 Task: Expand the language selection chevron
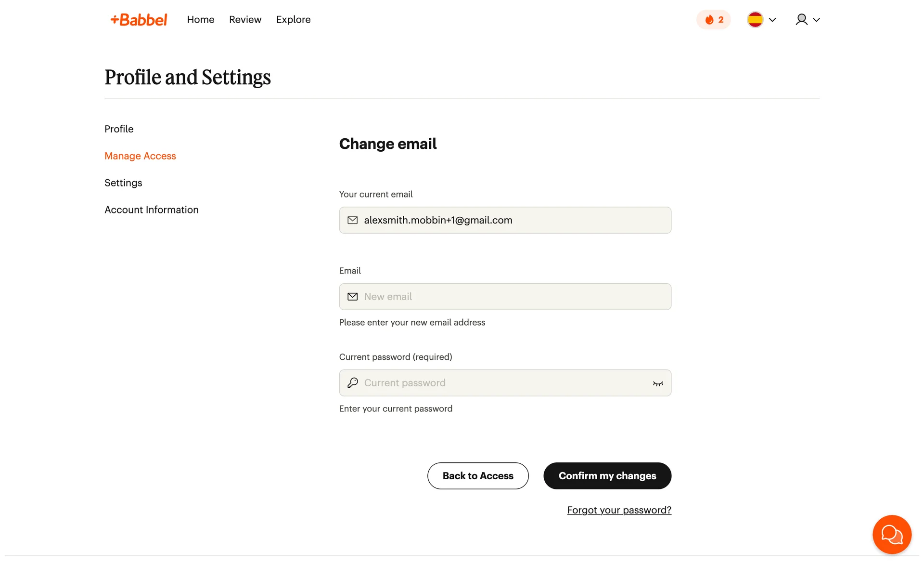point(772,20)
